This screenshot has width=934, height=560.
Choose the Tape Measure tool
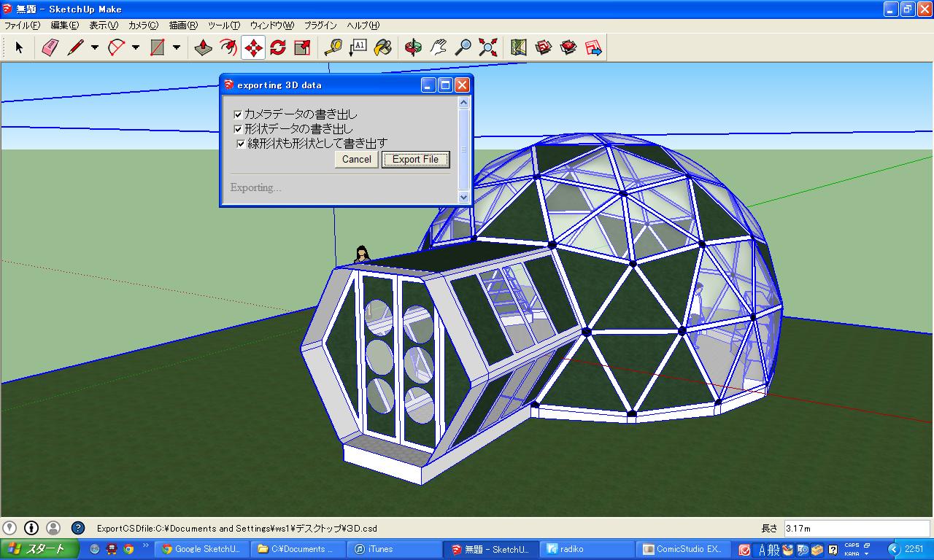pos(333,48)
